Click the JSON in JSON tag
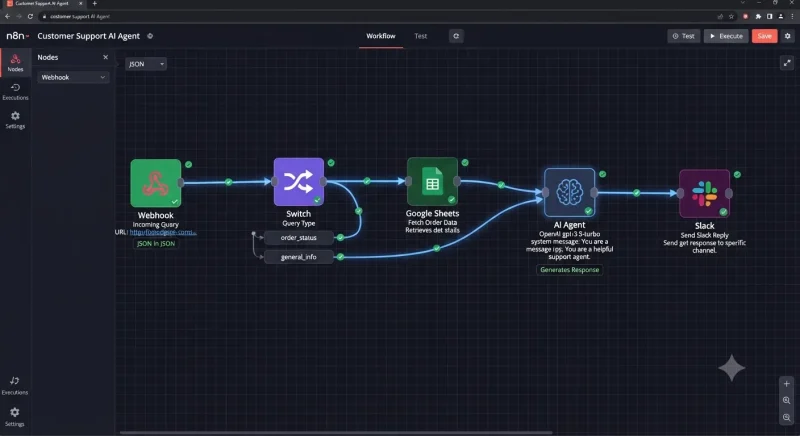 (x=156, y=244)
